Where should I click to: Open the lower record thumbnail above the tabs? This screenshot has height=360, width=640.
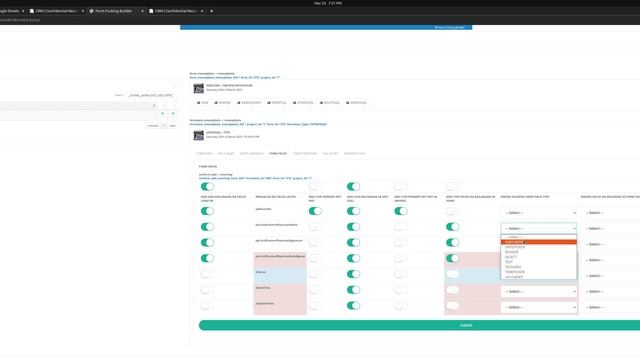click(198, 135)
